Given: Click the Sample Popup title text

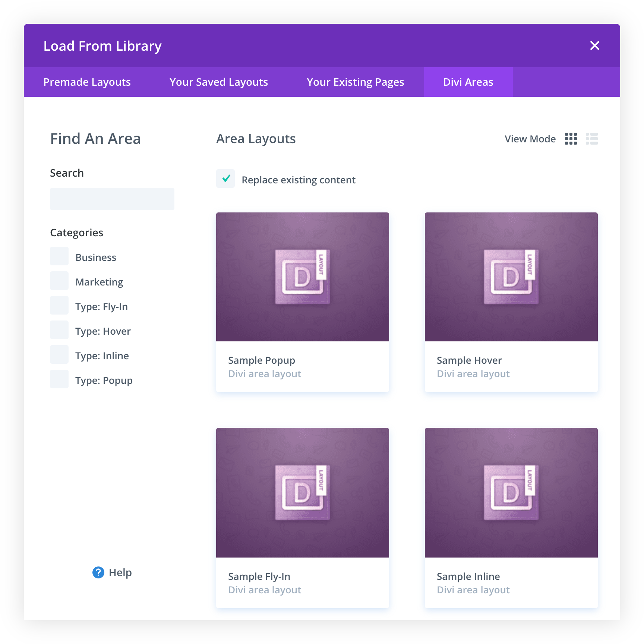Looking at the screenshot, I should point(262,360).
